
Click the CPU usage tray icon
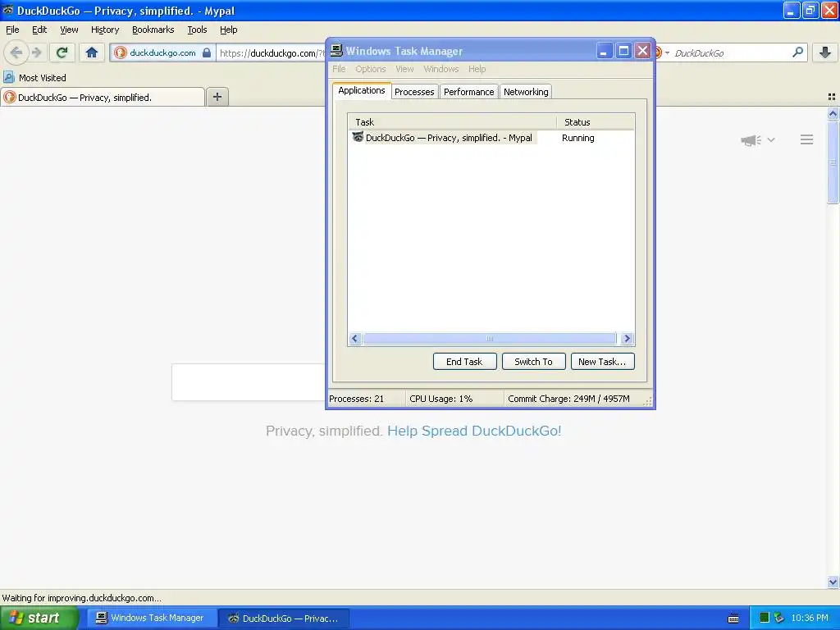click(765, 618)
